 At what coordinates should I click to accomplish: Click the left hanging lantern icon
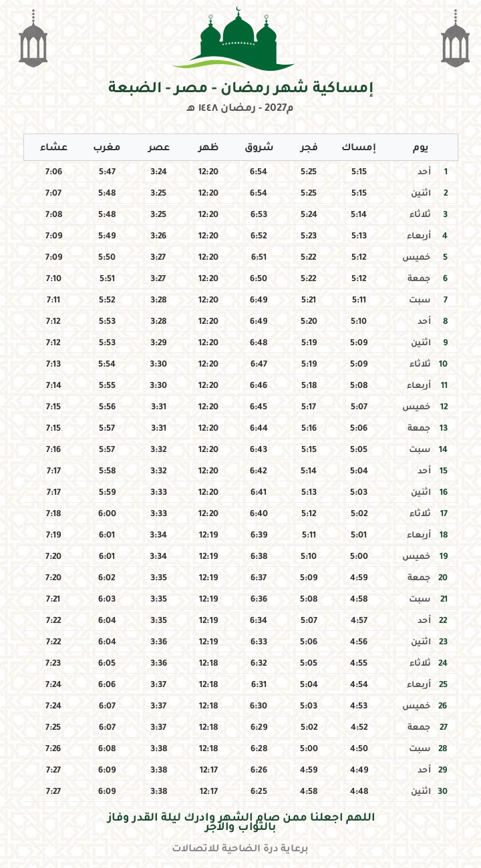pyautogui.click(x=33, y=41)
